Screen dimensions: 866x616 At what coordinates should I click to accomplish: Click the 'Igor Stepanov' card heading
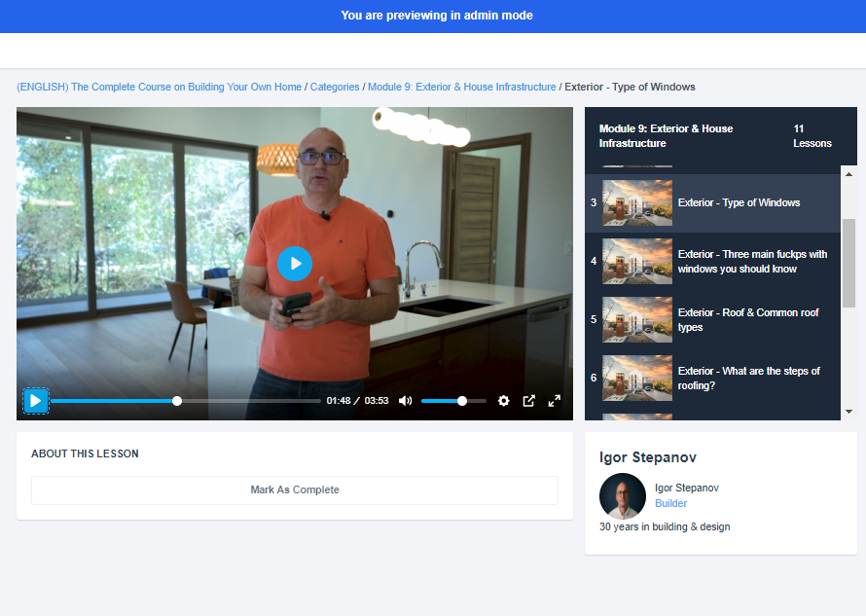coord(648,457)
